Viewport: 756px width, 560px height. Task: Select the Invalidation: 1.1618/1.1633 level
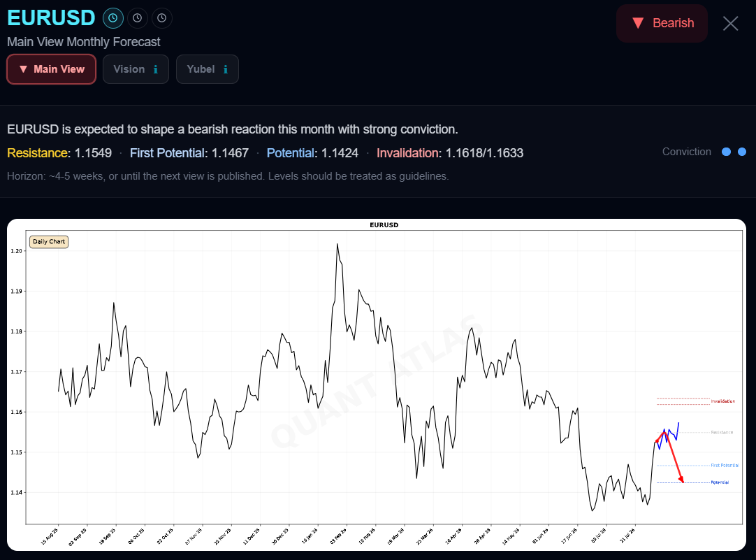[450, 153]
